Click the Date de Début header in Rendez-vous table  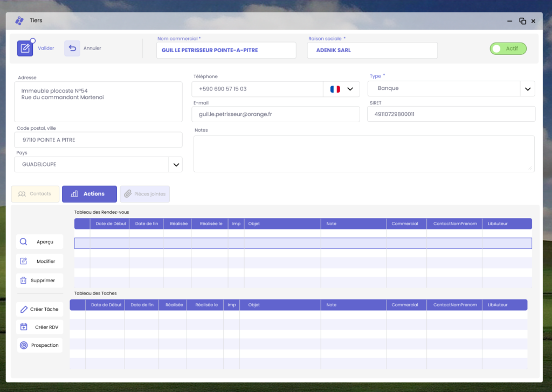pyautogui.click(x=109, y=223)
